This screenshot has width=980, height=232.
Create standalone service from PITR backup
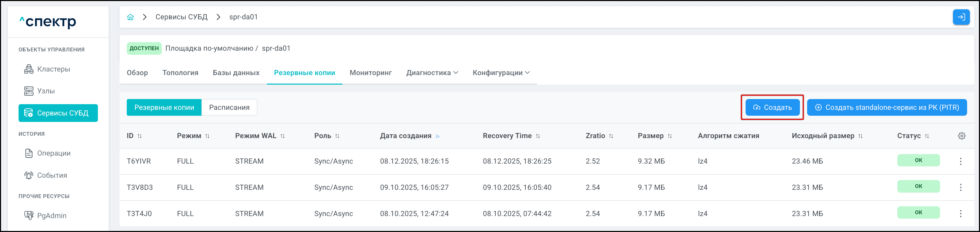[886, 108]
